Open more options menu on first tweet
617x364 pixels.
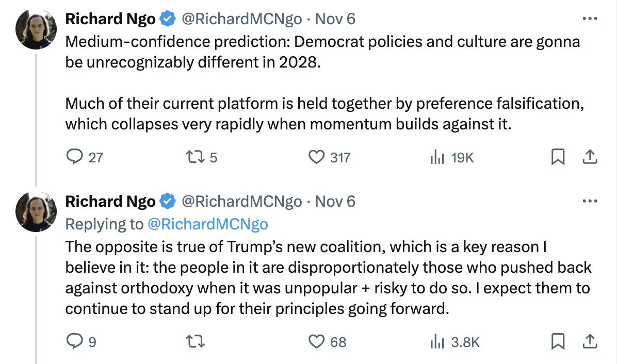pos(590,19)
